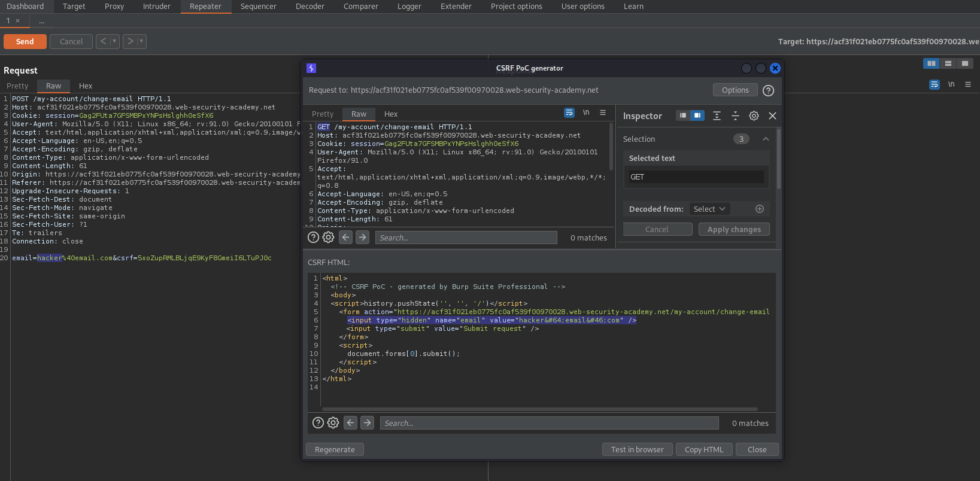Screen dimensions: 980x481
Task: Click the Selection count badge 3
Action: (x=741, y=139)
